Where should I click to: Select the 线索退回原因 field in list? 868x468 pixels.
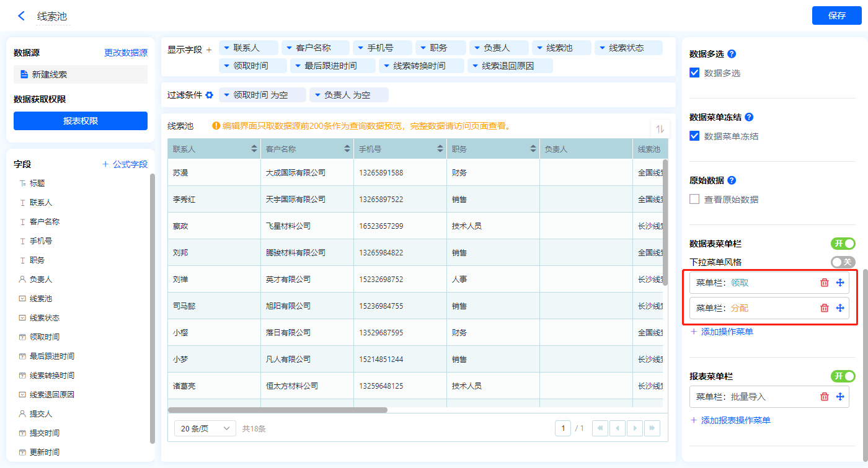[51, 394]
